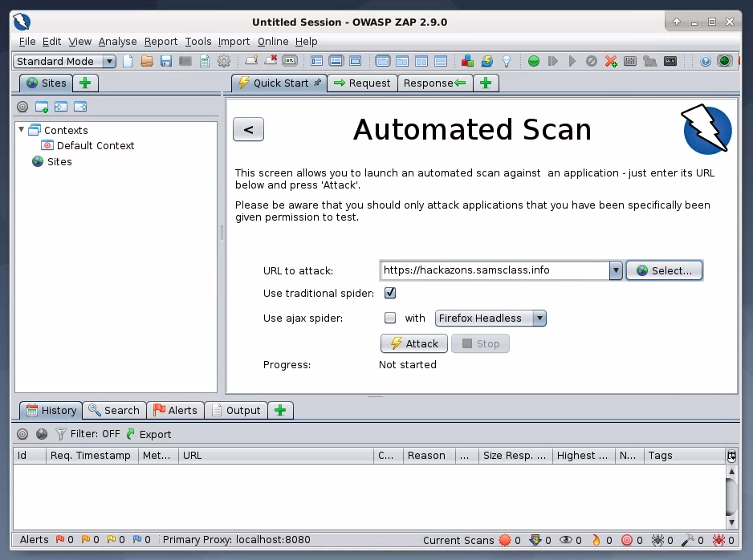Open the History table column chooser icon
This screenshot has width=753, height=560.
[x=731, y=456]
